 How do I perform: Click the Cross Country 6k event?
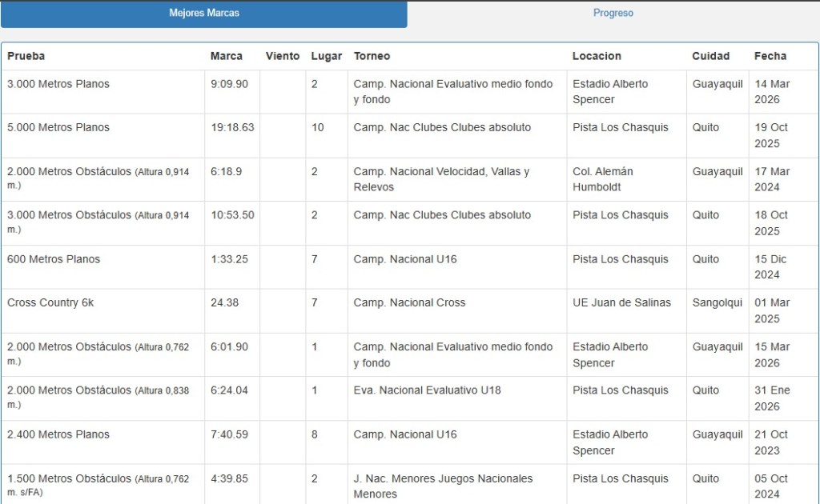[50, 303]
